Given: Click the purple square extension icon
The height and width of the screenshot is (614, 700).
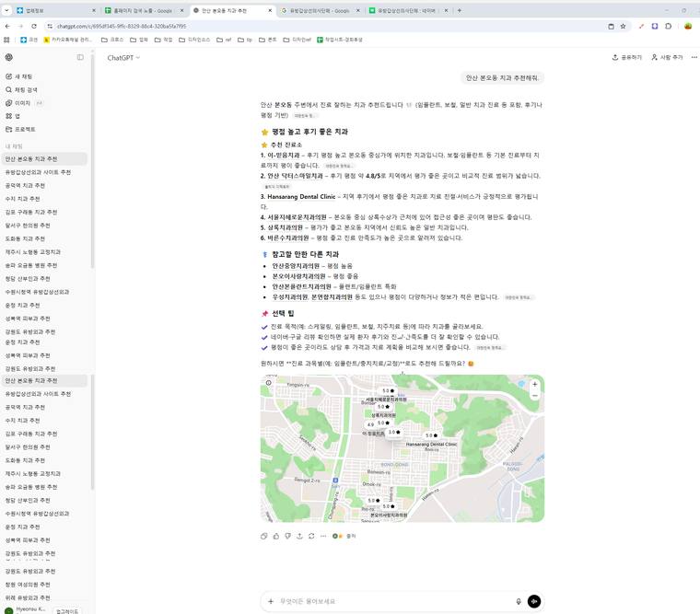Looking at the screenshot, I should [x=655, y=27].
